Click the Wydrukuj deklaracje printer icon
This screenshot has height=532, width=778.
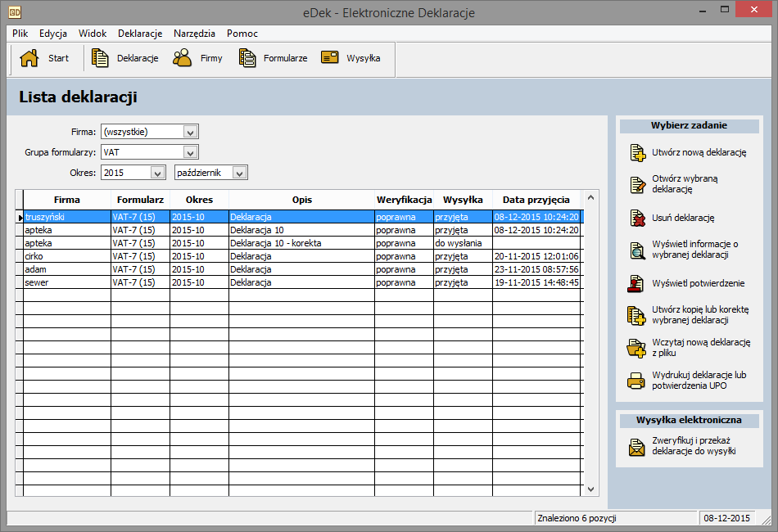pyautogui.click(x=636, y=381)
